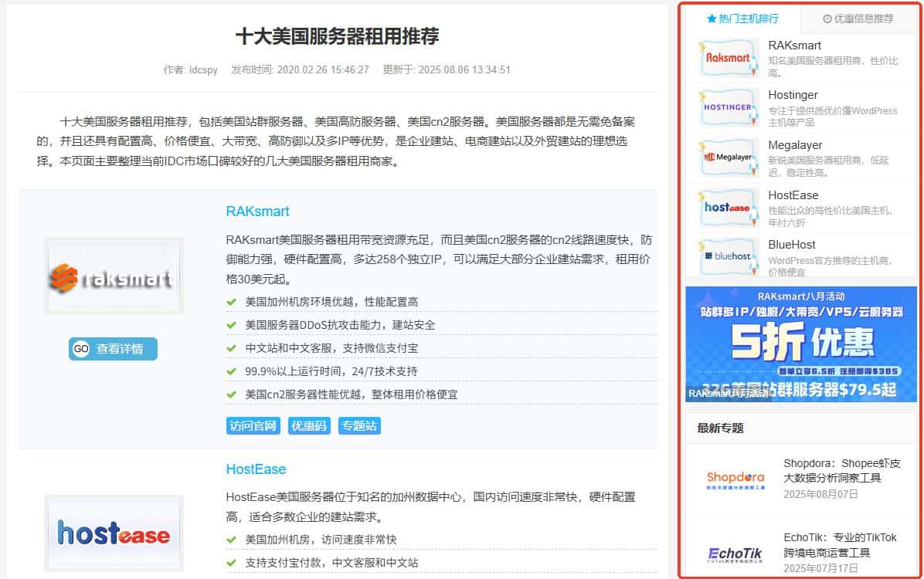Open the HostEase heading link in the article

(x=255, y=469)
